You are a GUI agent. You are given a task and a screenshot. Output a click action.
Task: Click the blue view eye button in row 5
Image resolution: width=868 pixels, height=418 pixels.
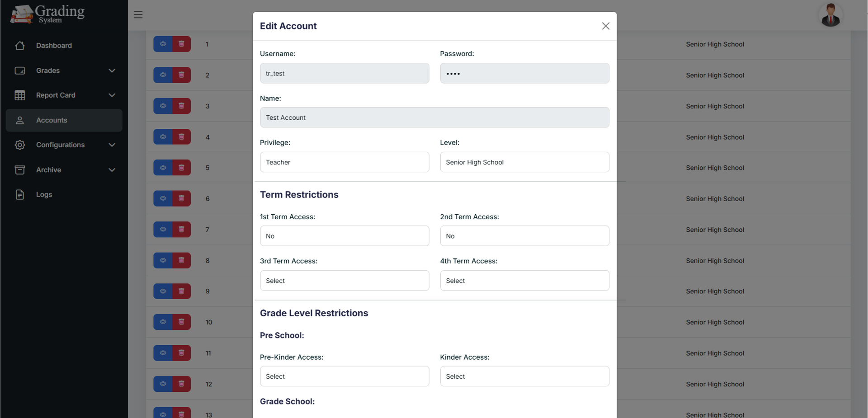163,168
